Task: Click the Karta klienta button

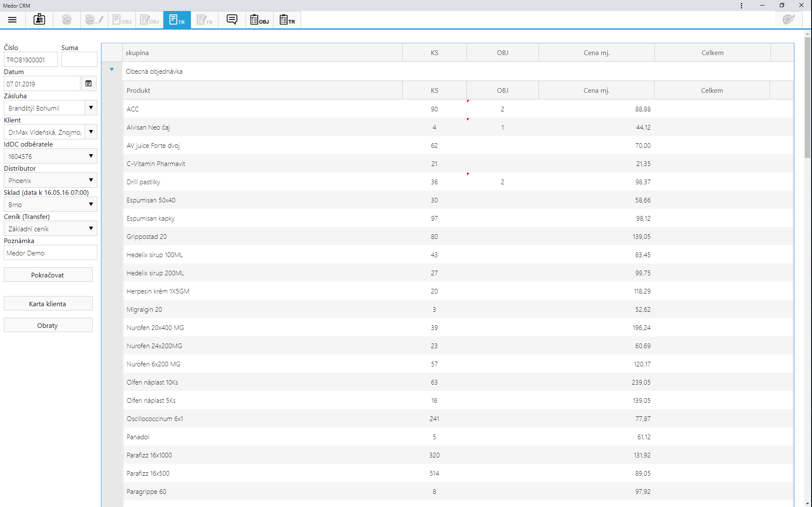Action: 48,303
